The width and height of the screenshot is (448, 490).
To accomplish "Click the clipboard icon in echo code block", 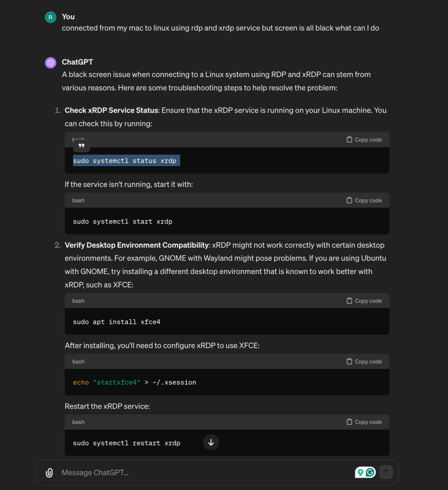I will [x=349, y=361].
